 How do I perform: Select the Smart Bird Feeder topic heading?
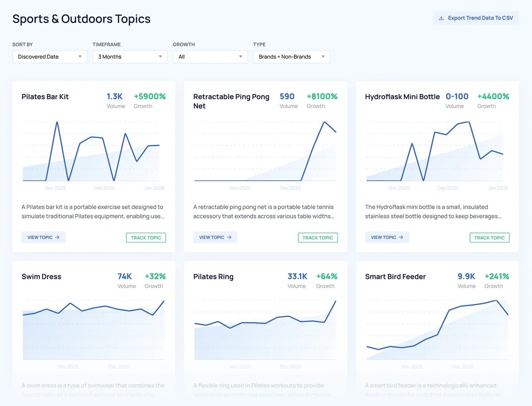tap(395, 277)
